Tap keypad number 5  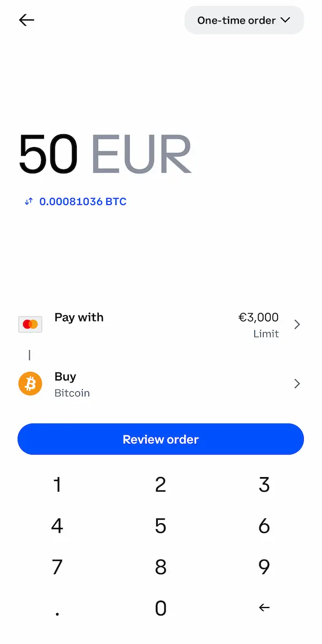click(x=160, y=526)
